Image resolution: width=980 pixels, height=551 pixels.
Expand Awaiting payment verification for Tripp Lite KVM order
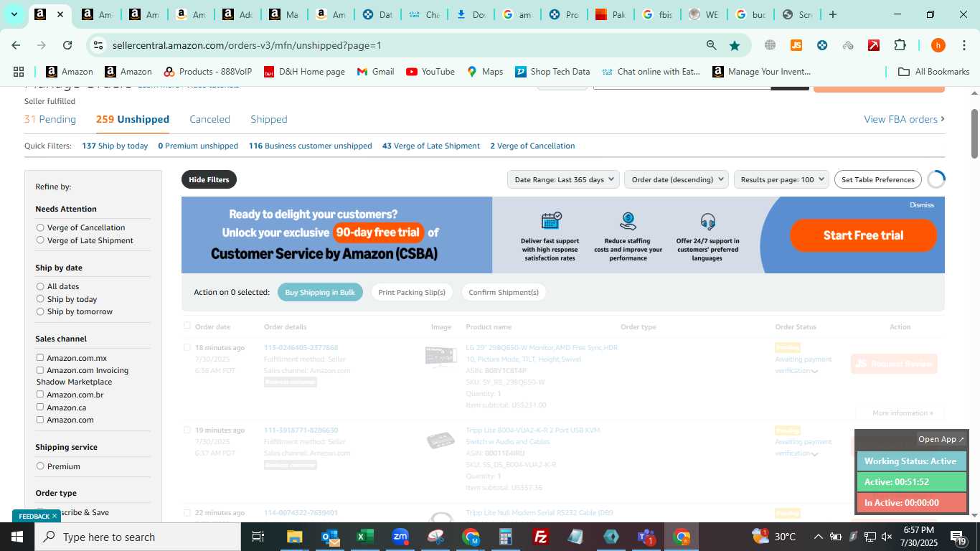point(815,453)
